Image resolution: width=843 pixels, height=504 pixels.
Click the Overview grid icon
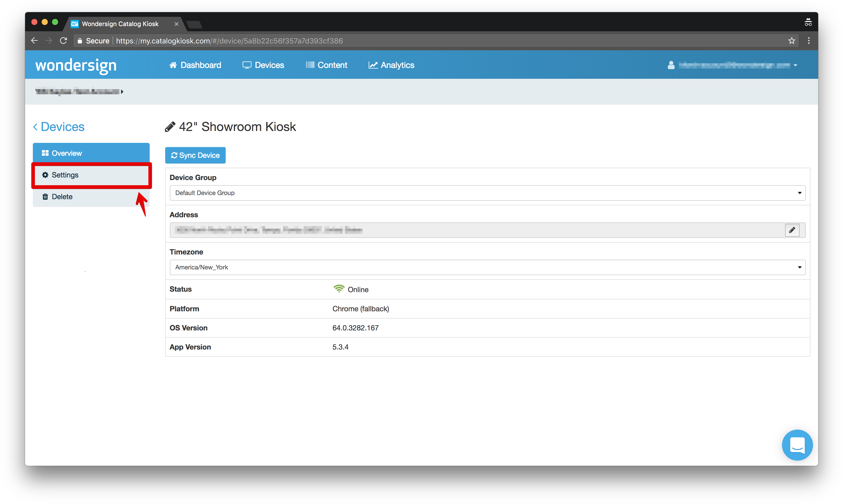pos(45,153)
